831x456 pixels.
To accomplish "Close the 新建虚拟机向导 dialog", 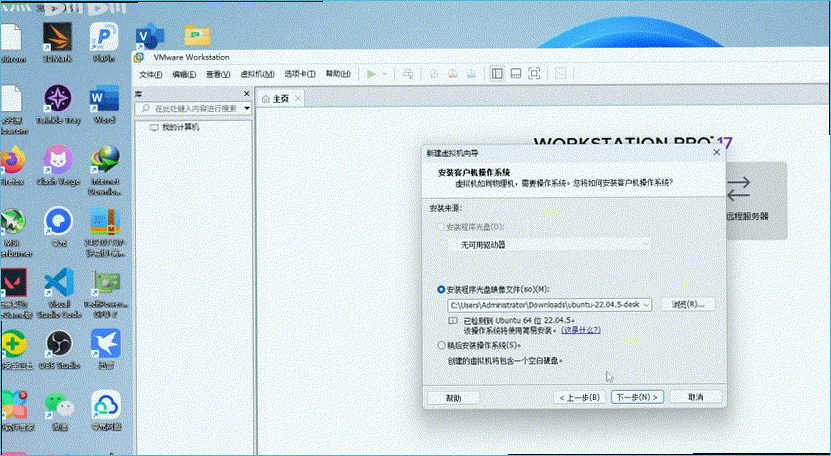I will coord(717,153).
